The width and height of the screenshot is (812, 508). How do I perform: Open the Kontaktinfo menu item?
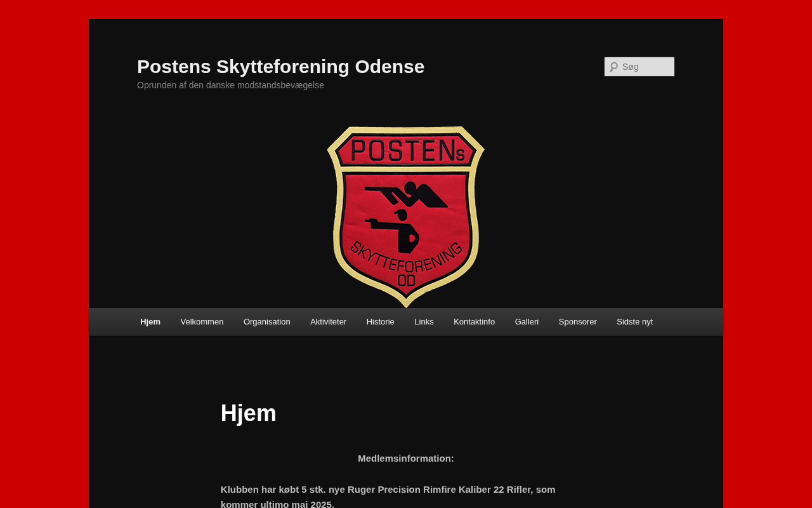[475, 322]
